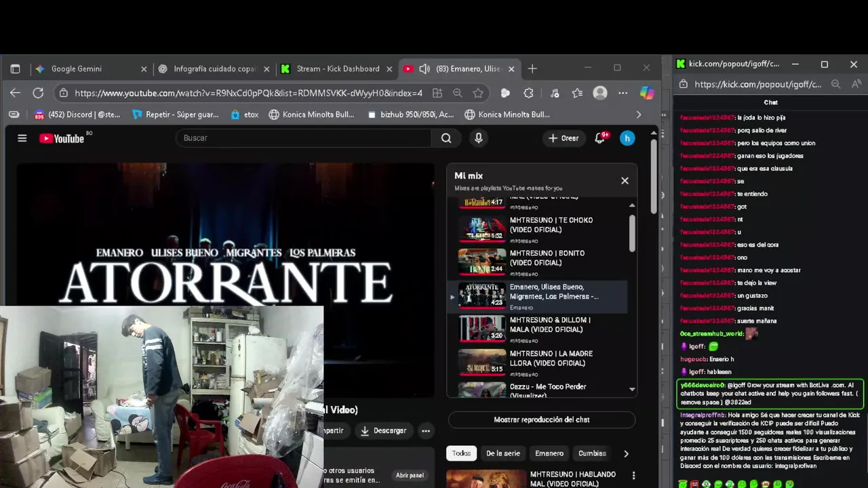
Task: Open more actions dots beside Descargar
Action: [425, 430]
